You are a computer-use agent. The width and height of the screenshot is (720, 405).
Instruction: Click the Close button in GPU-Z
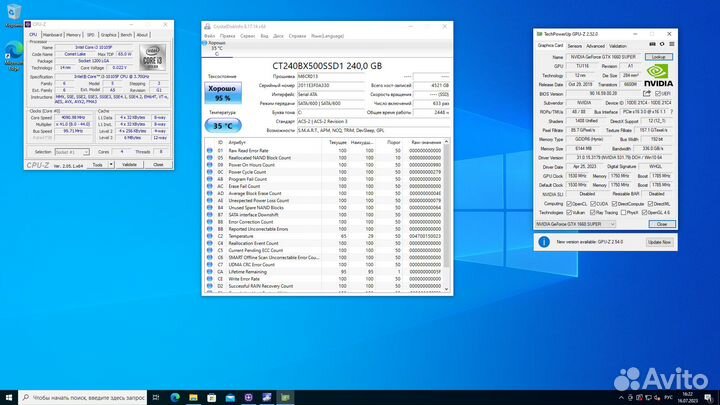click(x=662, y=224)
